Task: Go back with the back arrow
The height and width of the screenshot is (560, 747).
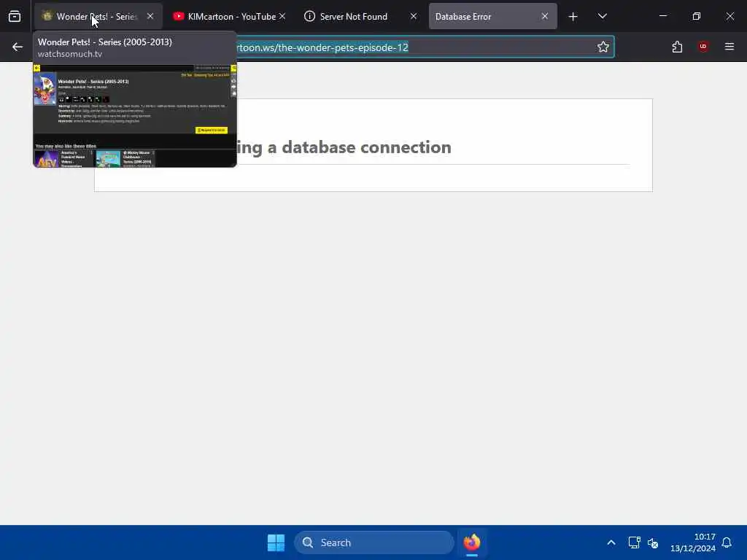Action: tap(18, 47)
